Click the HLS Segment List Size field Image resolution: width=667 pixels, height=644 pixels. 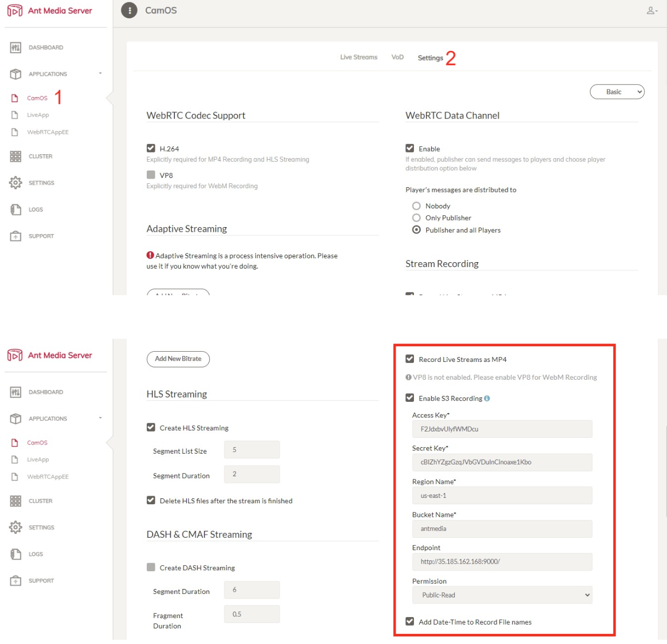pyautogui.click(x=252, y=450)
